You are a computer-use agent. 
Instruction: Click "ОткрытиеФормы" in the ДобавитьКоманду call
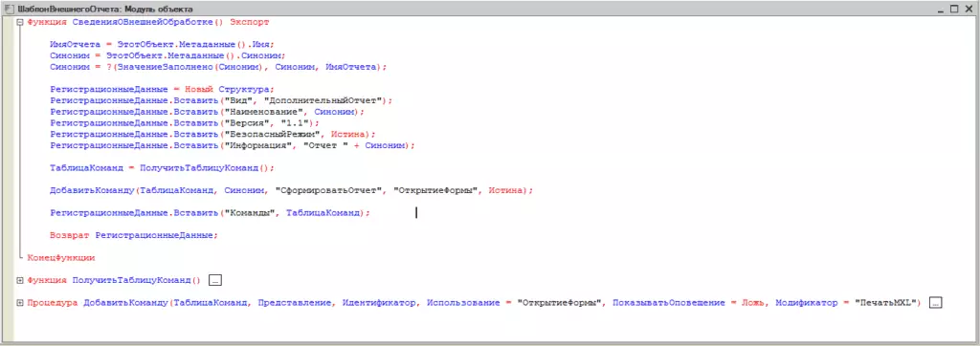point(436,190)
